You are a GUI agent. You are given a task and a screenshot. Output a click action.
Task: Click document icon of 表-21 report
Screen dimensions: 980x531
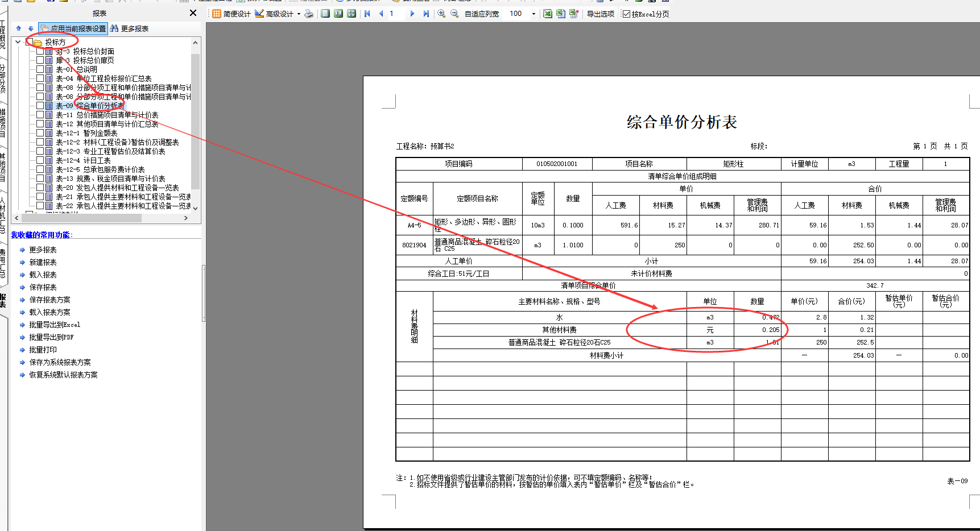pos(49,197)
